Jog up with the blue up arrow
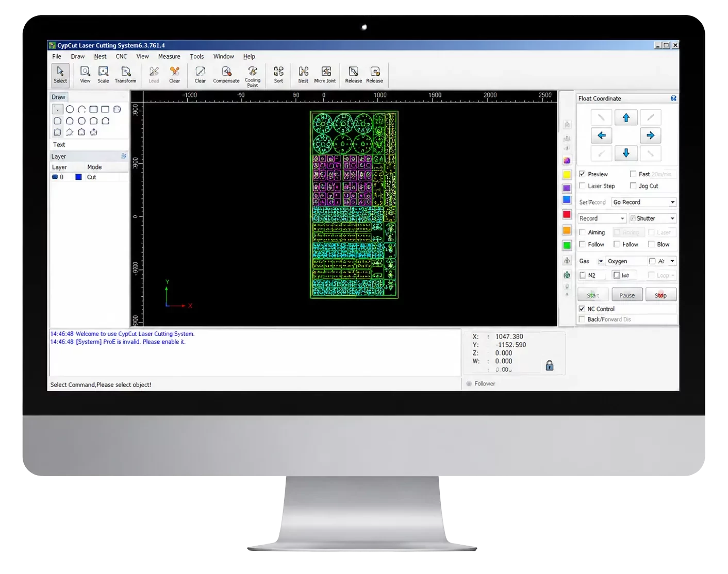This screenshot has width=728, height=574. [626, 117]
